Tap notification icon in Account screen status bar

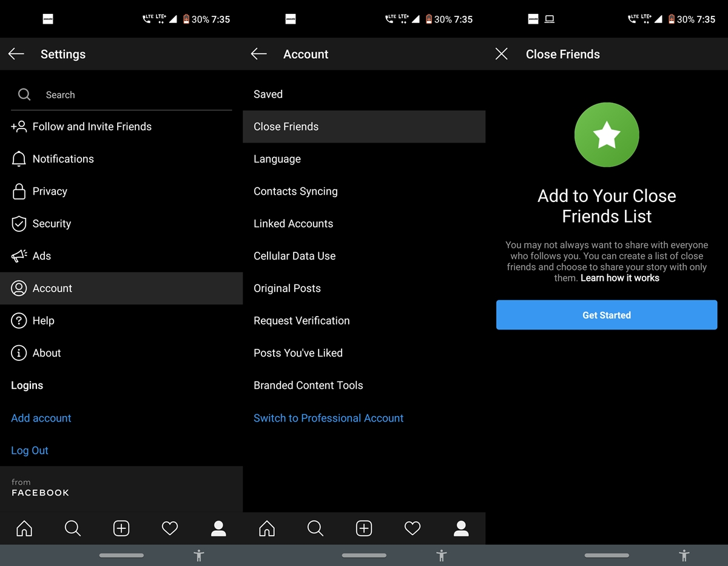(x=291, y=19)
